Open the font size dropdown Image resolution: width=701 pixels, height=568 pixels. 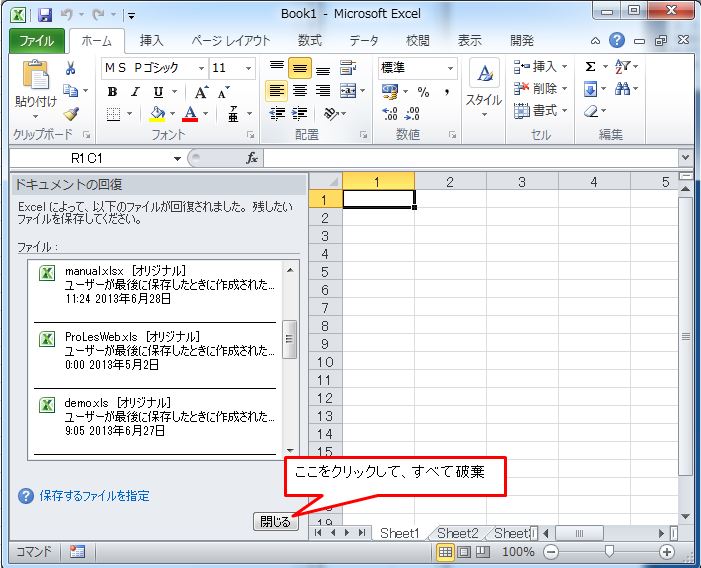click(248, 68)
